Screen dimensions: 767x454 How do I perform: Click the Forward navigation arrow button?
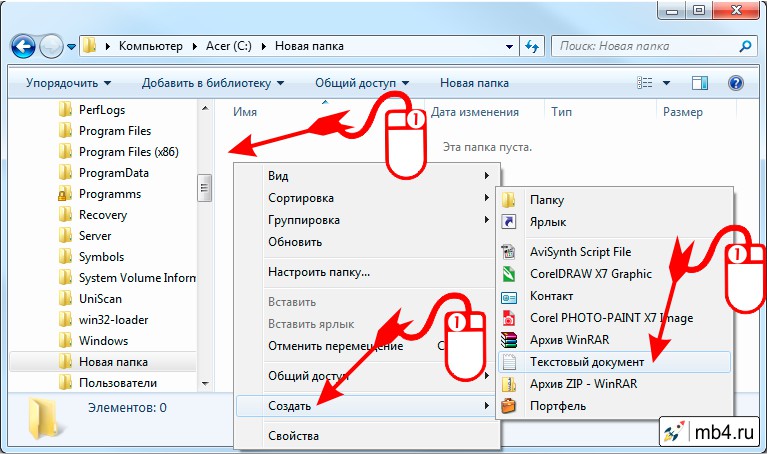pyautogui.click(x=51, y=47)
